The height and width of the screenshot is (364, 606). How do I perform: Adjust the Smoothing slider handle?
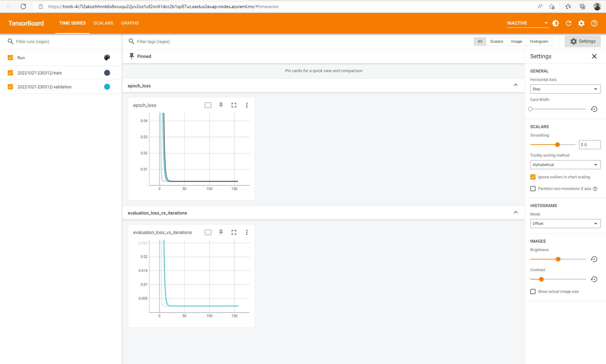click(x=557, y=145)
